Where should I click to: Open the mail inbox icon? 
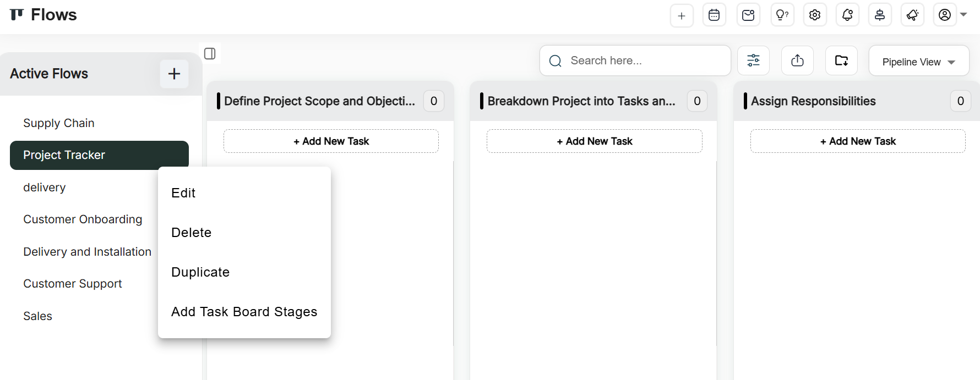click(748, 15)
